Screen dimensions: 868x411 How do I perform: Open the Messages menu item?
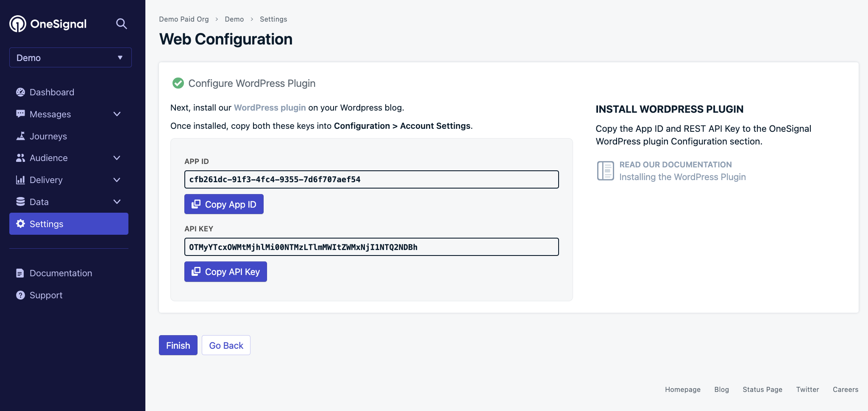coord(50,114)
